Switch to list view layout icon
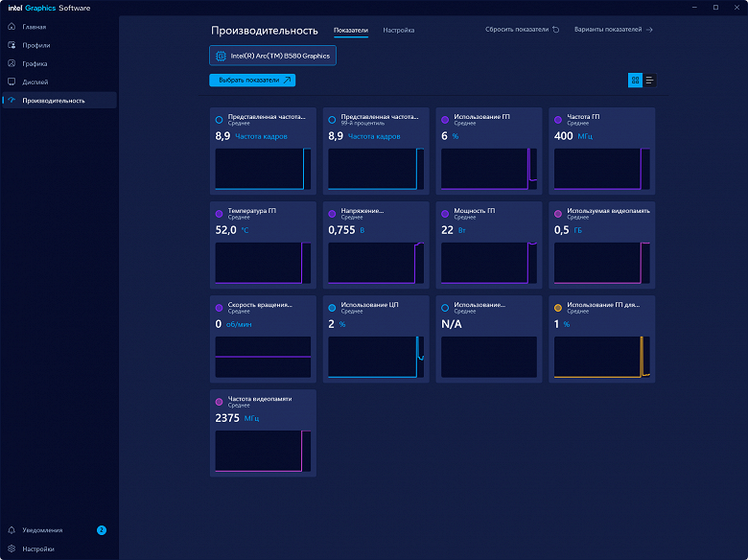 [x=650, y=81]
